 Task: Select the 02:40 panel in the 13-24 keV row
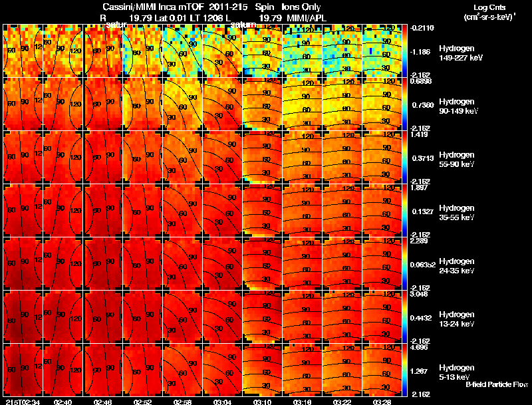[63, 317]
